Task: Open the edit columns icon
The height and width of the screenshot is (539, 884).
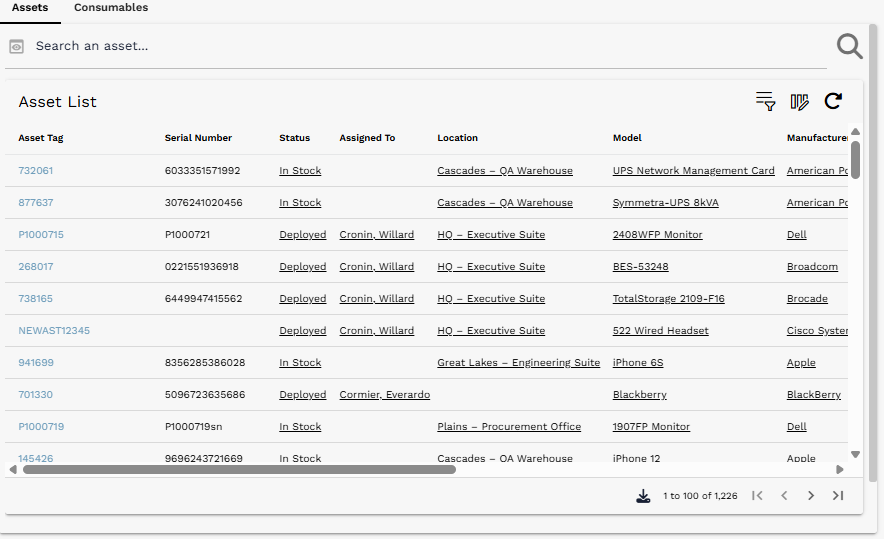Action: pyautogui.click(x=799, y=101)
